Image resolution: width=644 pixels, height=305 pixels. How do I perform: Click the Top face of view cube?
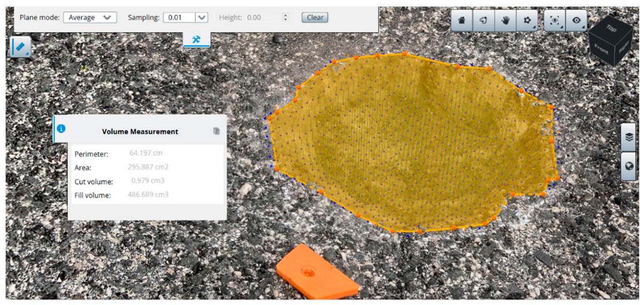click(611, 29)
